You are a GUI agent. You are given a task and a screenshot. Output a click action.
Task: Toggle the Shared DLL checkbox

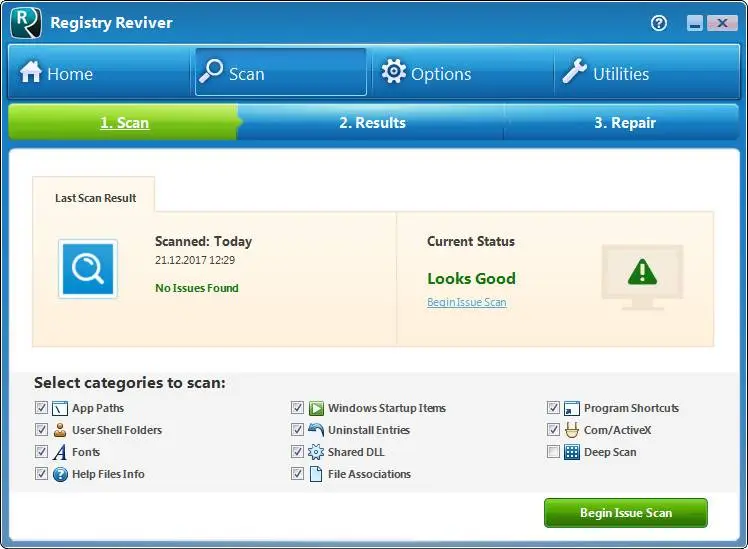coord(297,452)
